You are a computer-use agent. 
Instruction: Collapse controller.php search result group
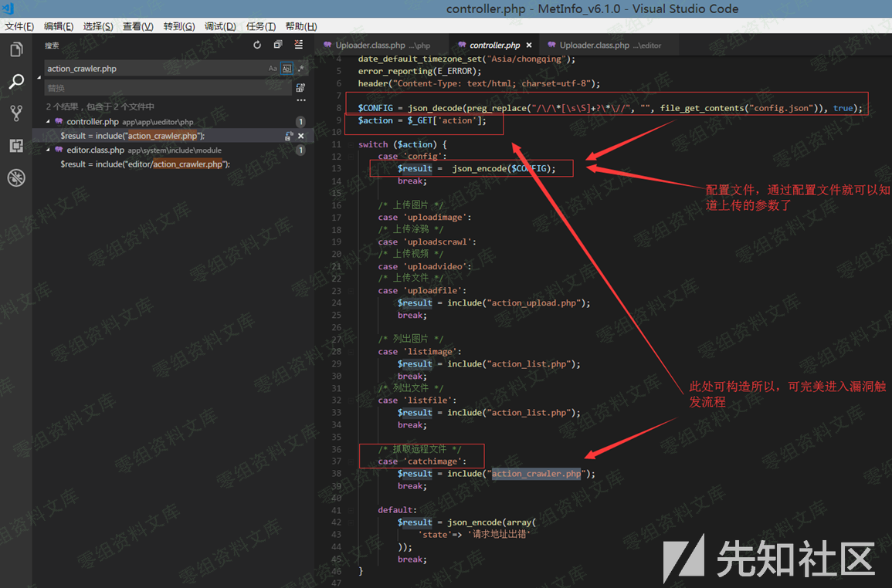point(48,122)
